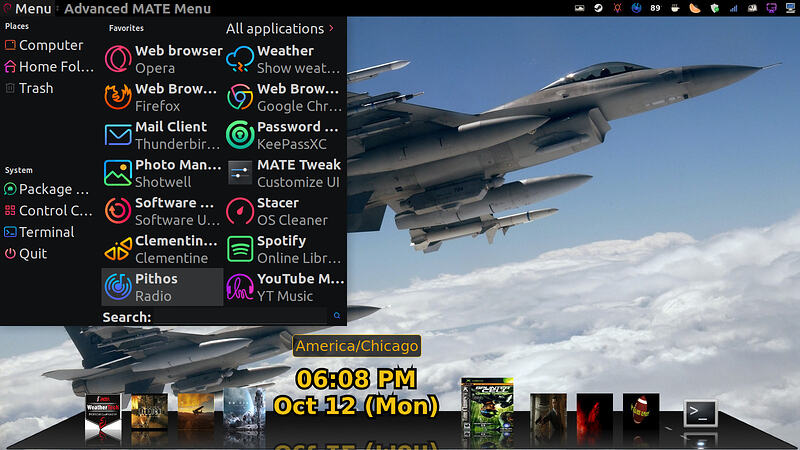This screenshot has height=450, width=800.
Task: Click the purple display tray icon
Action: (x=771, y=8)
